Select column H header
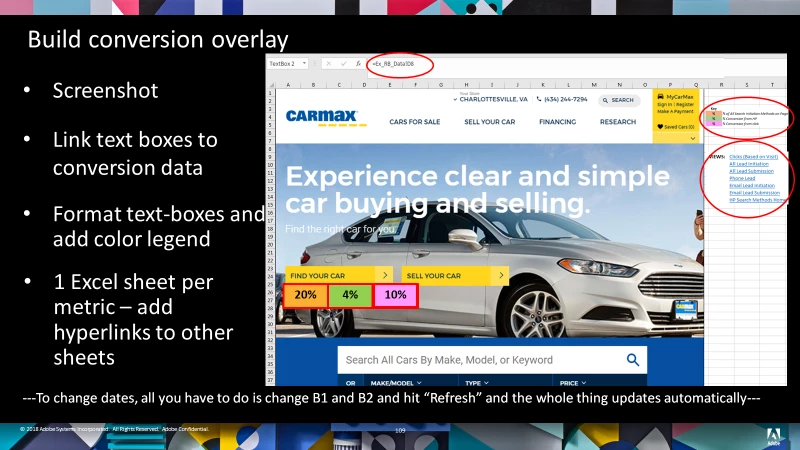Viewport: 800px width, 450px height. click(466, 85)
